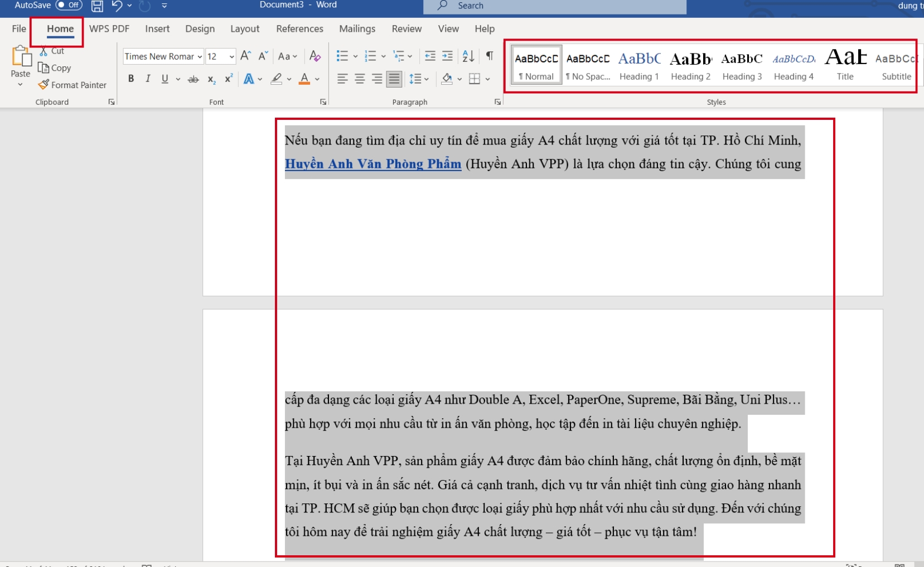Open the Huyền Anh Văn Phòng Phẩm hyperlink
This screenshot has height=567, width=924.
373,164
